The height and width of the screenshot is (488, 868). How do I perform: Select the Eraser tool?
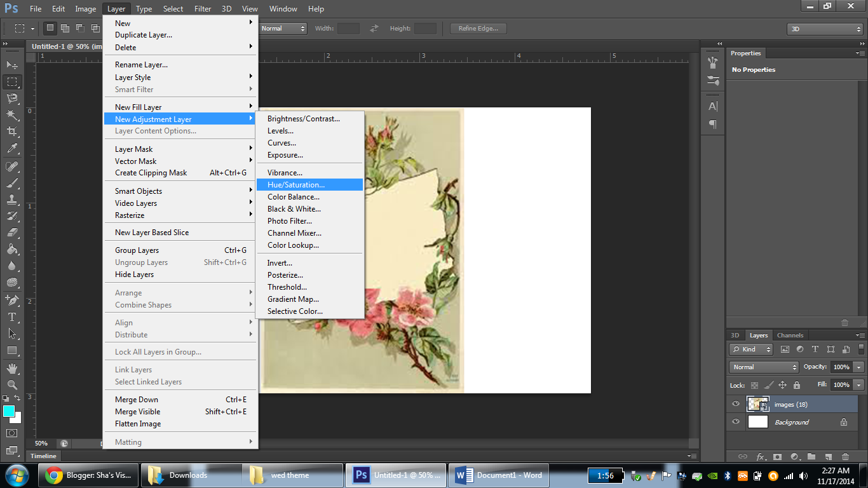point(12,233)
